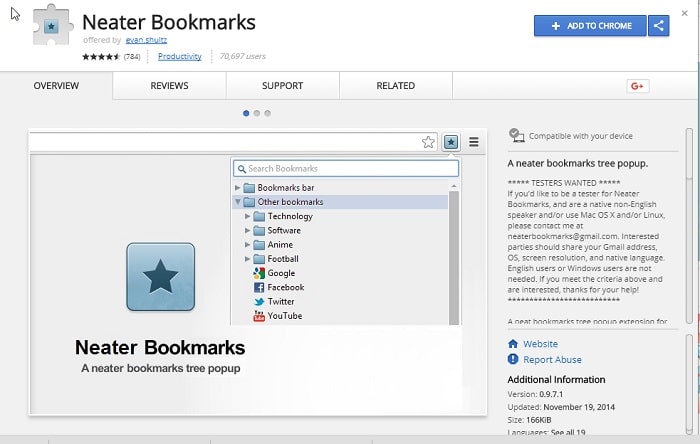The height and width of the screenshot is (444, 700).
Task: Click the Technology folder icon
Action: tap(259, 216)
